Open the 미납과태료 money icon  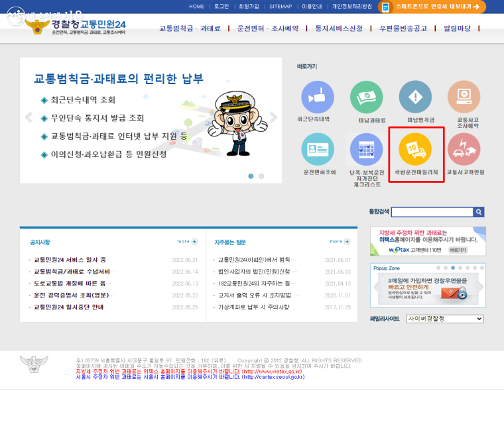[x=366, y=97]
